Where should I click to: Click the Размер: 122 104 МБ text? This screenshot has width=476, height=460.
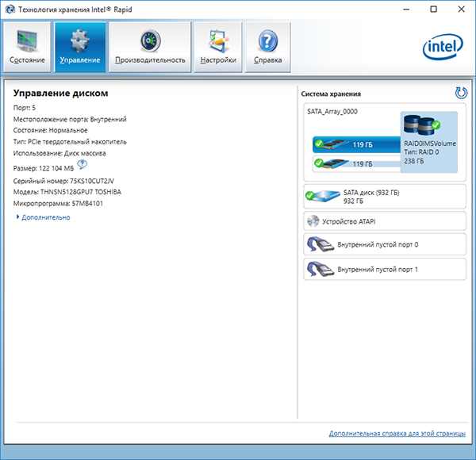coord(44,168)
